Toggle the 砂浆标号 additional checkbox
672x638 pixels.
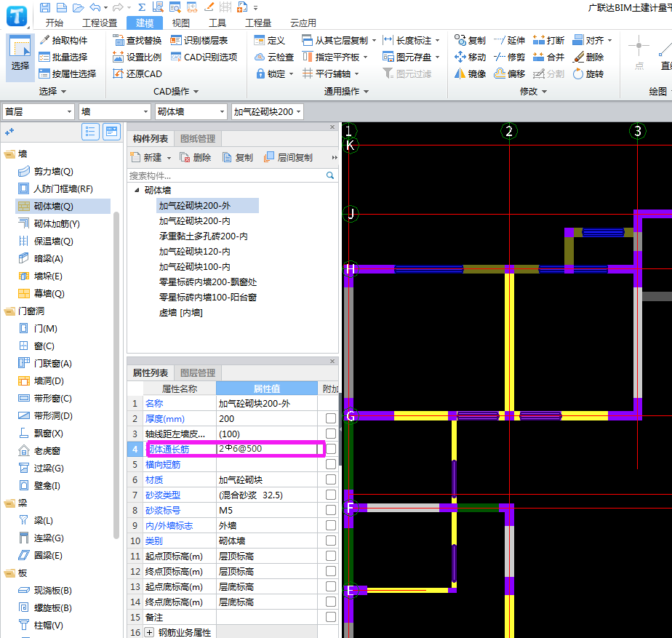[x=330, y=510]
